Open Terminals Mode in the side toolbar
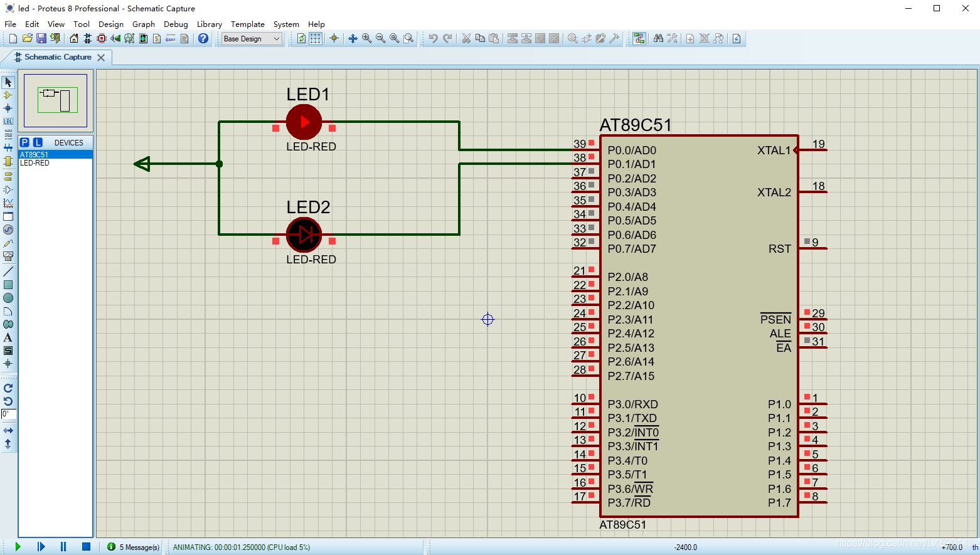The image size is (980, 555). pyautogui.click(x=8, y=176)
